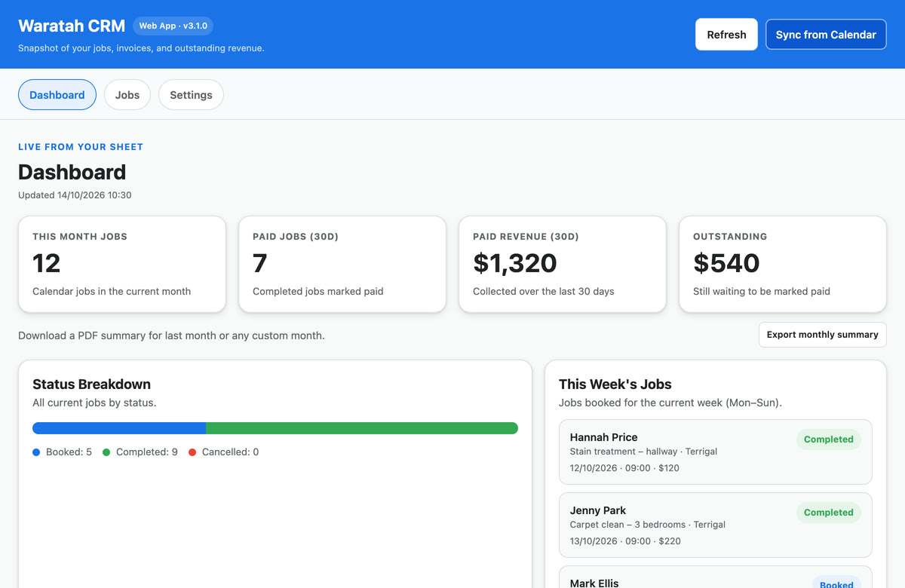This screenshot has width=905, height=588.
Task: Select 'All current jobs by status.' text
Action: pos(94,403)
